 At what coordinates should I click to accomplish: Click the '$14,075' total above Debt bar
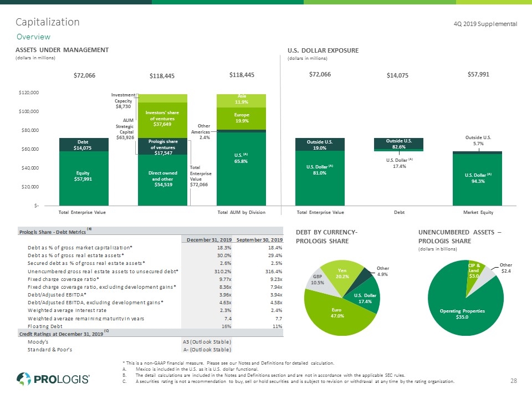pyautogui.click(x=397, y=75)
